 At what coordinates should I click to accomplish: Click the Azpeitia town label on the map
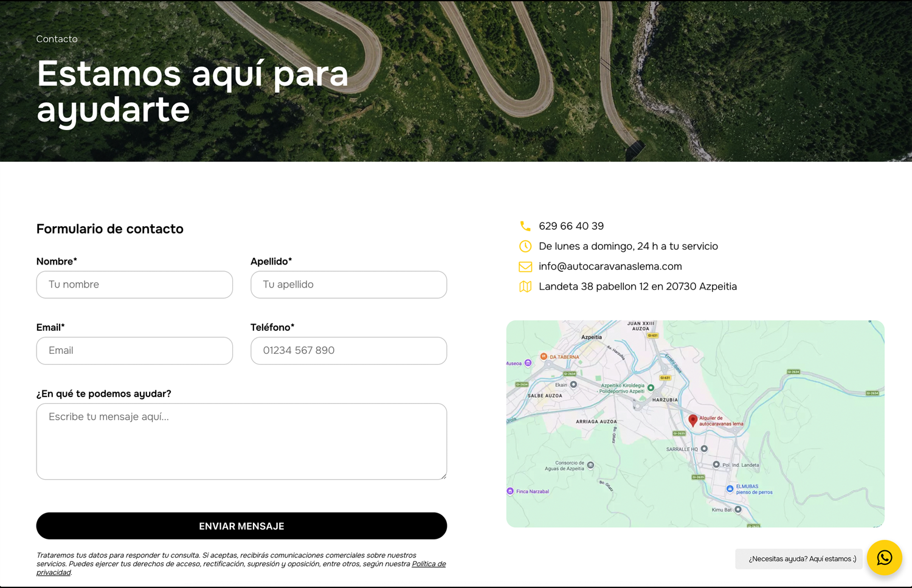click(592, 337)
